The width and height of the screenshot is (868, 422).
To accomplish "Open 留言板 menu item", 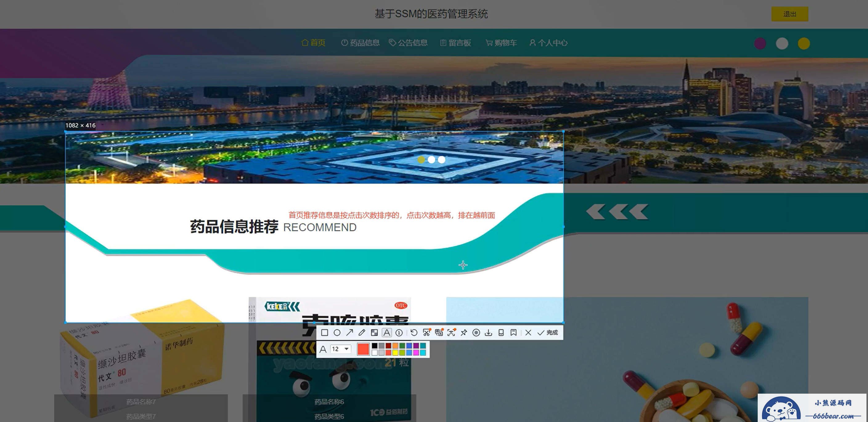I will [455, 43].
